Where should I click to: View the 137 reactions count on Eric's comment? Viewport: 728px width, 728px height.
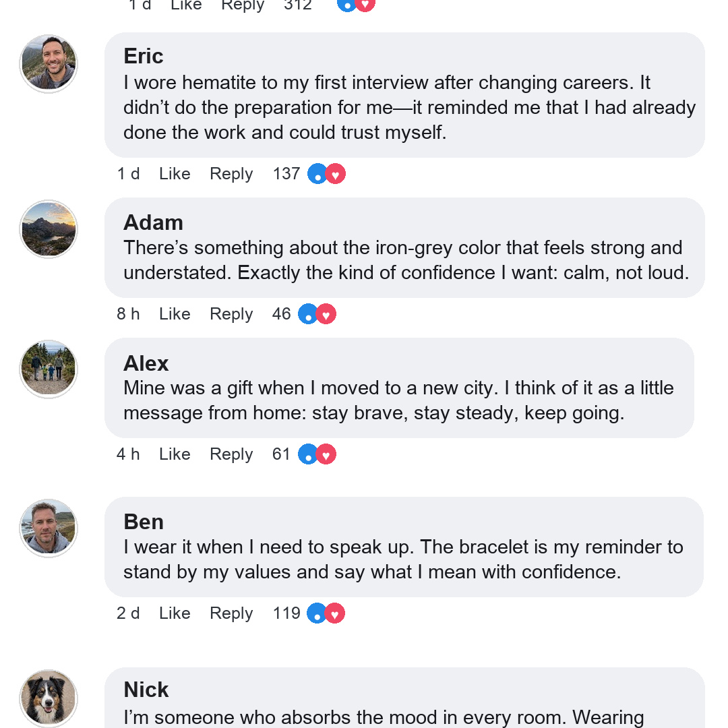click(x=286, y=174)
